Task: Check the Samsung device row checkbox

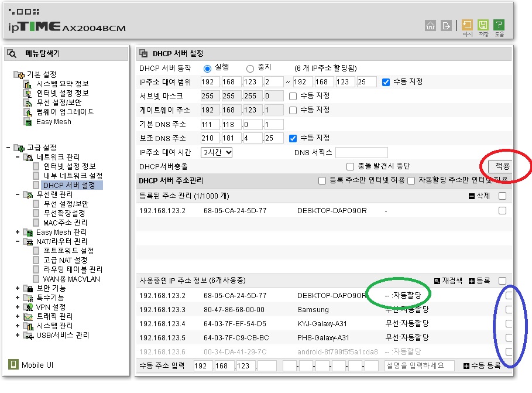Action: click(x=509, y=309)
